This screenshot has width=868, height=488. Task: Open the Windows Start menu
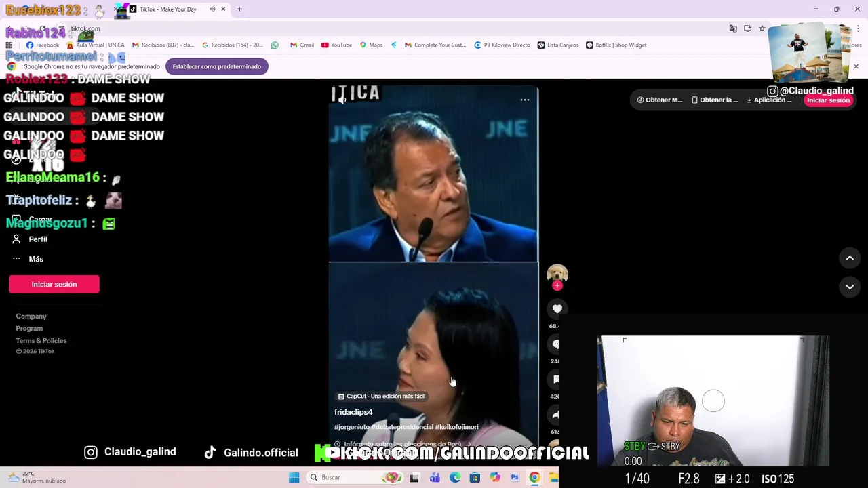pyautogui.click(x=294, y=478)
